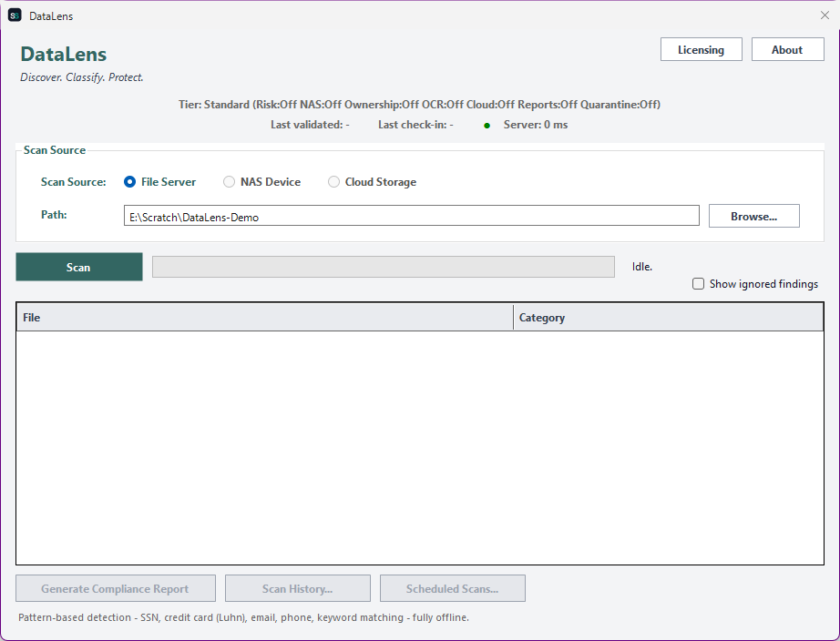
Task: Click the Category column header
Action: point(668,318)
